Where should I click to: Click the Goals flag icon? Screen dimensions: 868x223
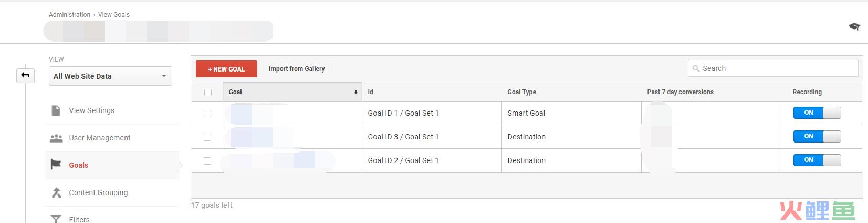(56, 165)
